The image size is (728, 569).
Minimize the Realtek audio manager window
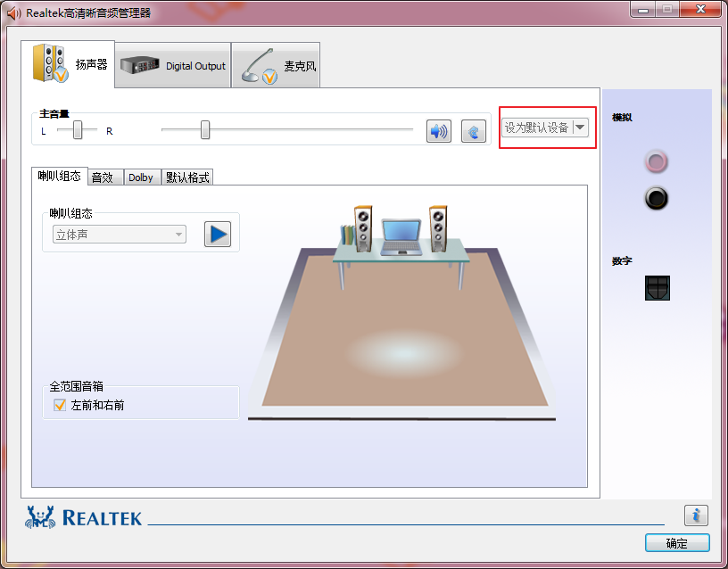pos(643,10)
